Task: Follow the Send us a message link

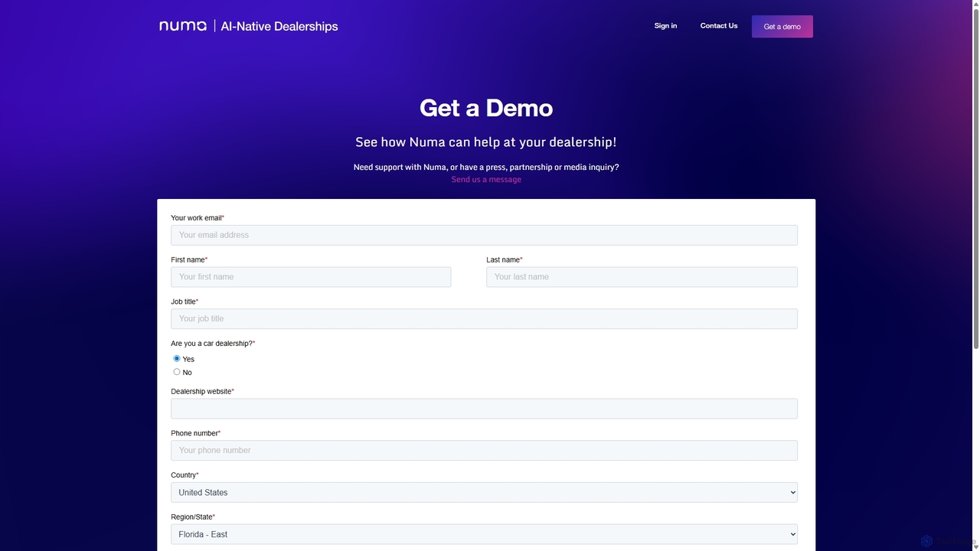Action: (x=486, y=179)
